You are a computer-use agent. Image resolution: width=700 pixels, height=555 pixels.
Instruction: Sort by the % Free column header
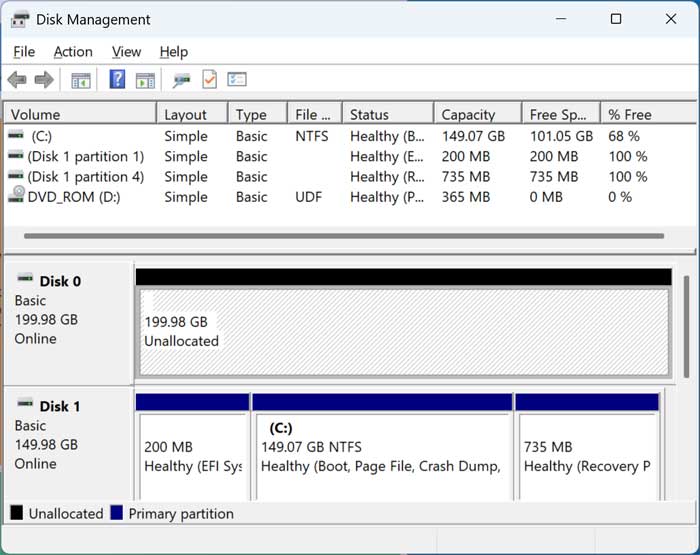648,114
